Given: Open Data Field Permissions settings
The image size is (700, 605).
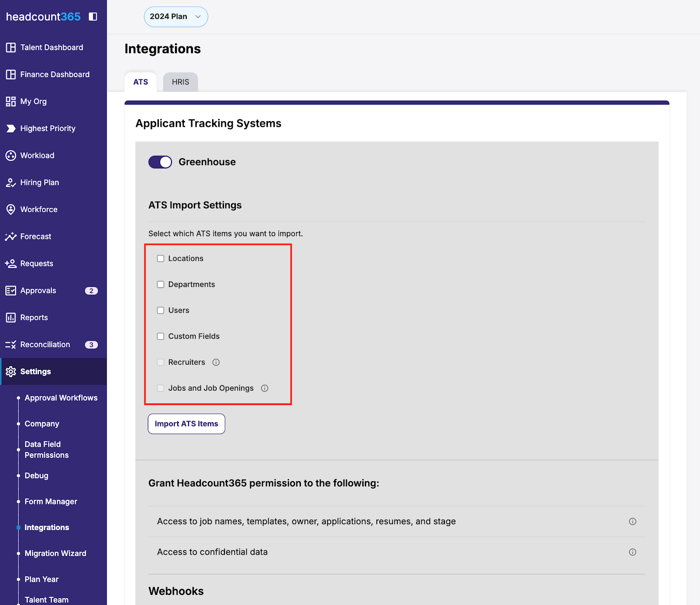Looking at the screenshot, I should 46,450.
